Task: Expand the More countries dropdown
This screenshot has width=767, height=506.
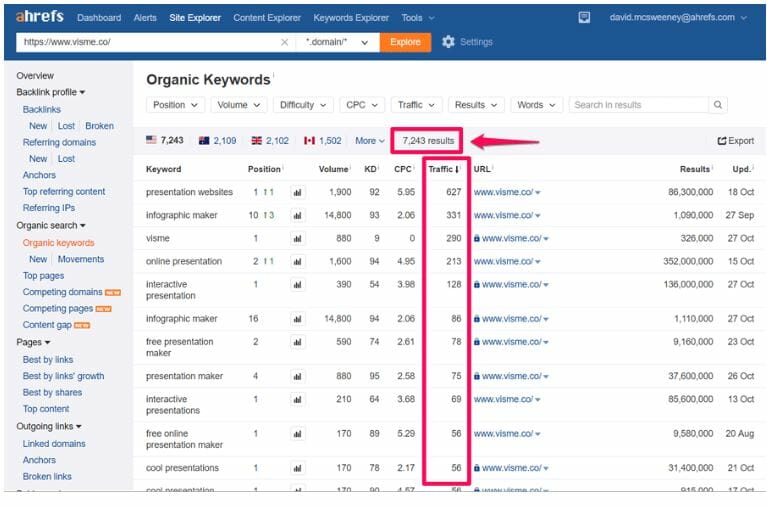Action: click(370, 141)
